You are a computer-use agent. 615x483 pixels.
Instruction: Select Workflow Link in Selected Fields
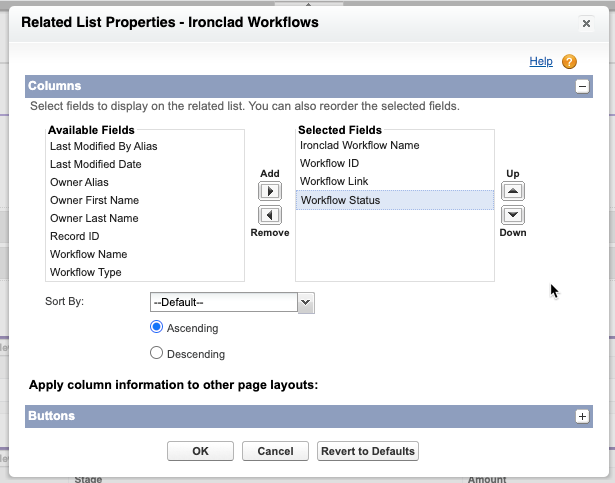395,182
